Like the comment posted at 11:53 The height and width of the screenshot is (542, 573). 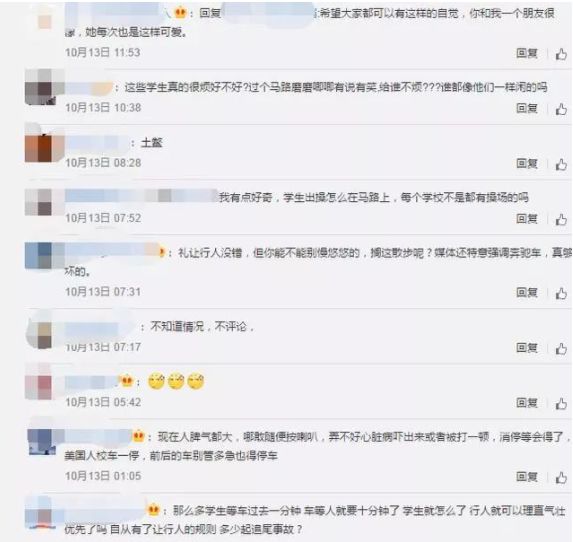(x=561, y=54)
